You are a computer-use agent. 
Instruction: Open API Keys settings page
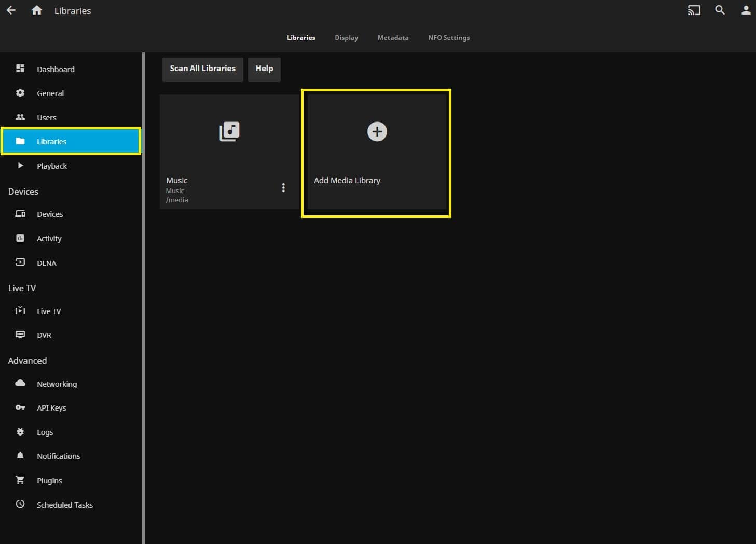click(x=51, y=408)
